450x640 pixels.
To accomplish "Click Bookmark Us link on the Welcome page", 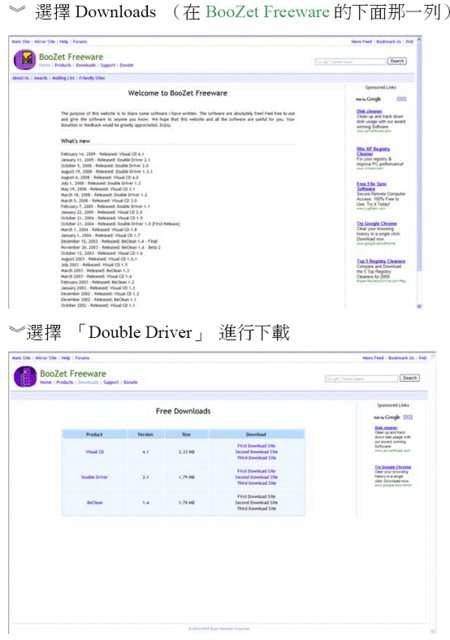I will [388, 42].
